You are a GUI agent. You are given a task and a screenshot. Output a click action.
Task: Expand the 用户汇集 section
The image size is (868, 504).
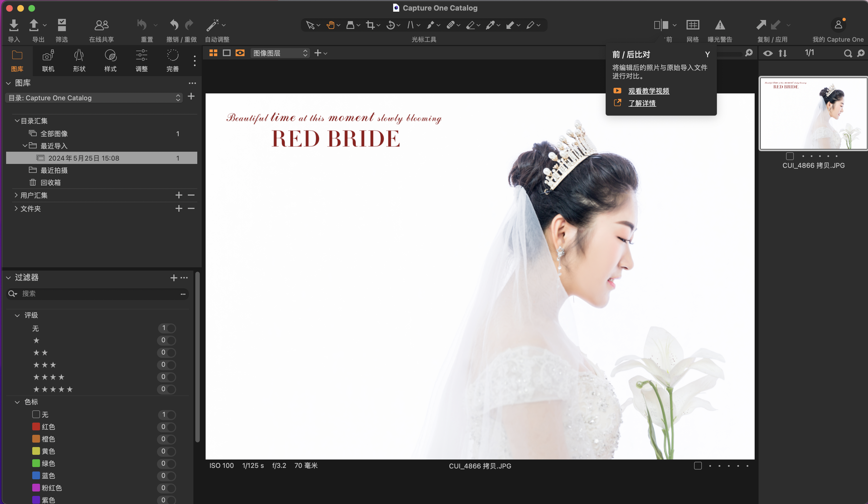click(16, 195)
